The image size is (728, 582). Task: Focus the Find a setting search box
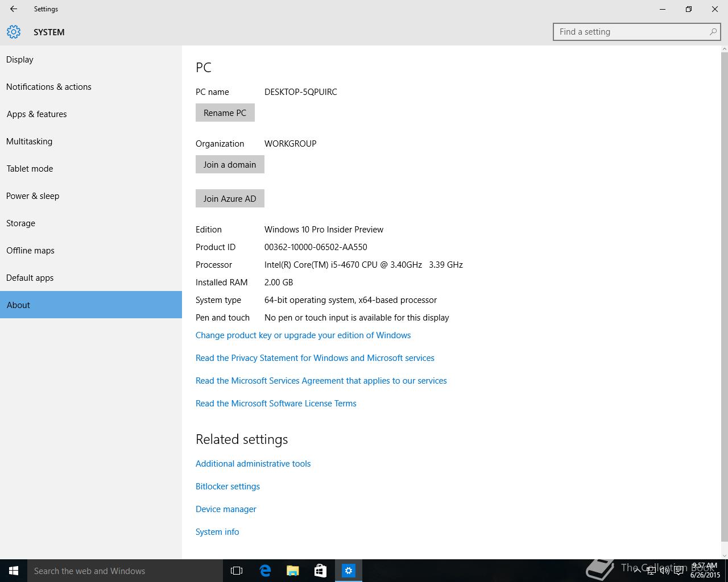(x=636, y=32)
